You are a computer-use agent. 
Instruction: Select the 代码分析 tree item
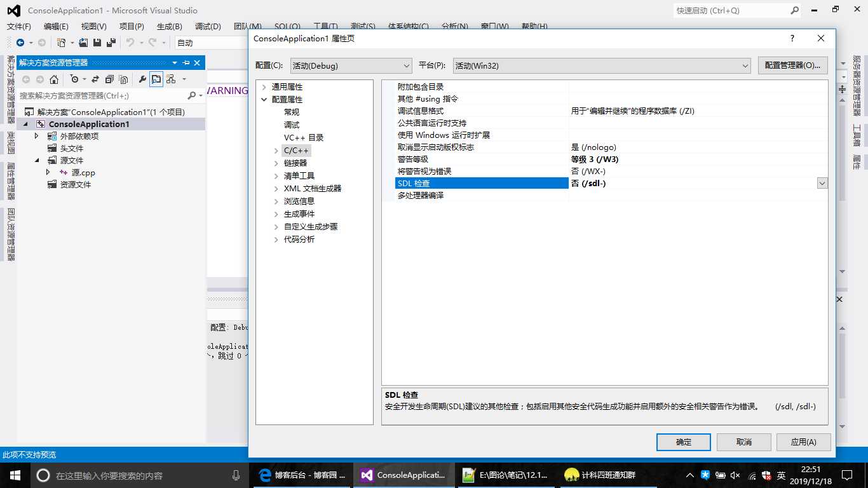[299, 239]
